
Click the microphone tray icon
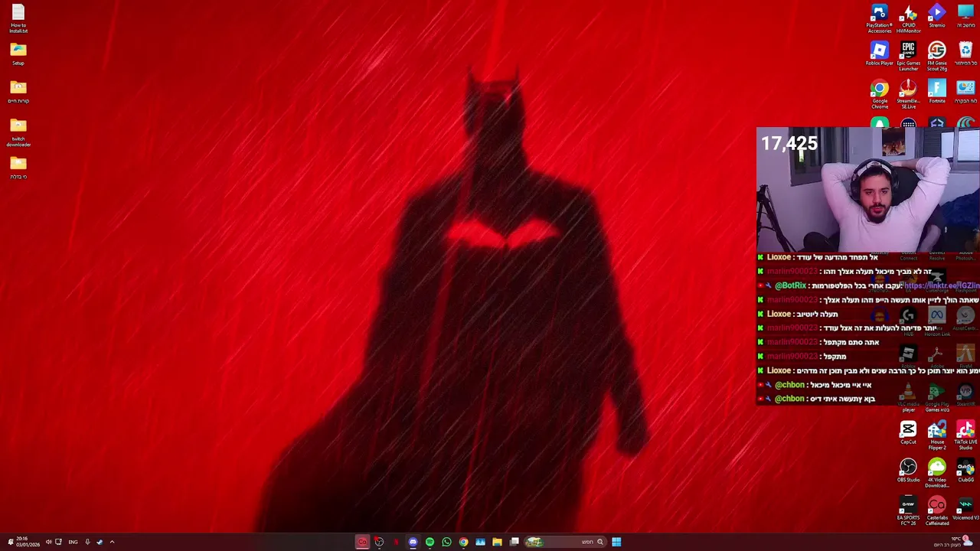[x=87, y=542]
